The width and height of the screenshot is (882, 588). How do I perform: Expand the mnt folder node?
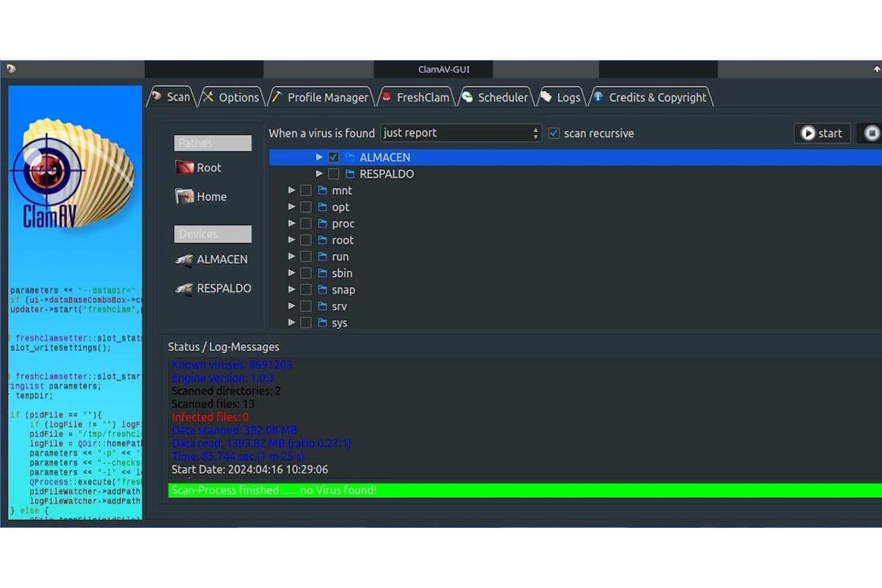click(x=291, y=190)
